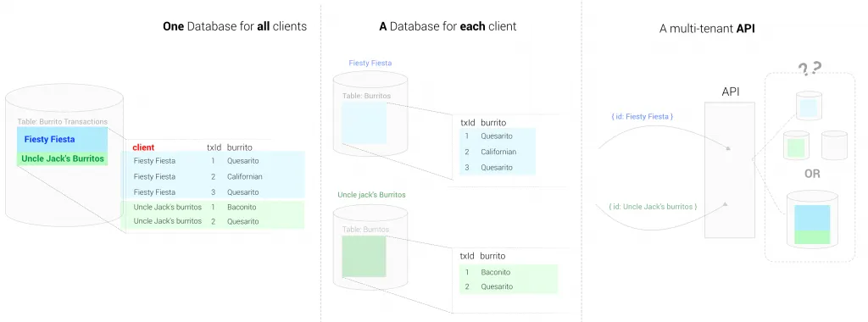Click the "A Database for each client" heading
868x322 pixels.
448,26
